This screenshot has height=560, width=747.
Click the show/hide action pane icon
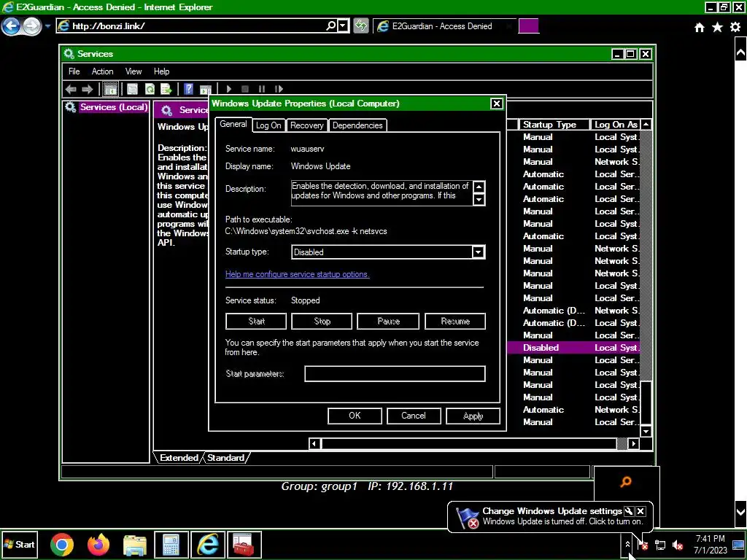tap(205, 90)
